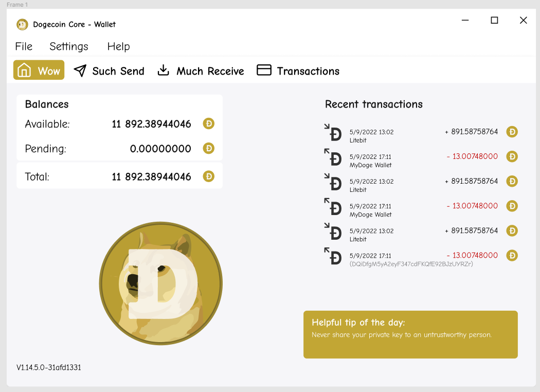
Task: Maximize the Dogecoin Core window
Action: pyautogui.click(x=494, y=21)
